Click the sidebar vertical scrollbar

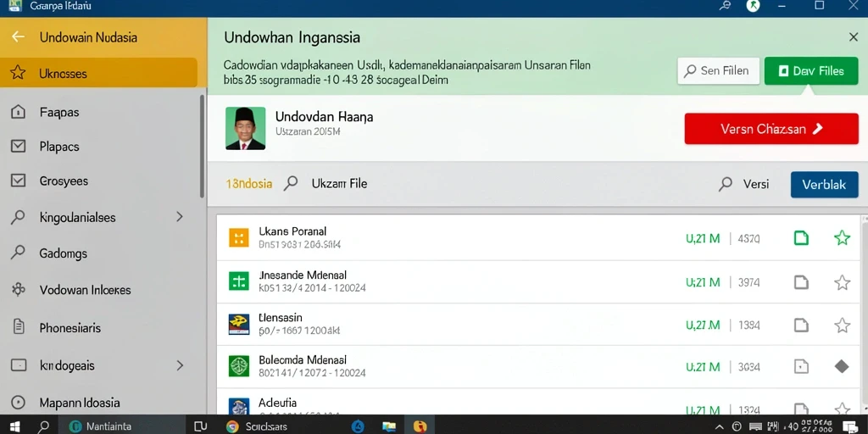click(202, 147)
